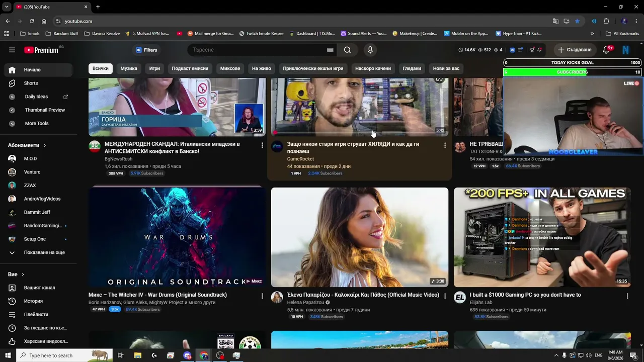This screenshot has height=362, width=644.
Task: Close the (205) YouTube tab
Action: (x=86, y=7)
